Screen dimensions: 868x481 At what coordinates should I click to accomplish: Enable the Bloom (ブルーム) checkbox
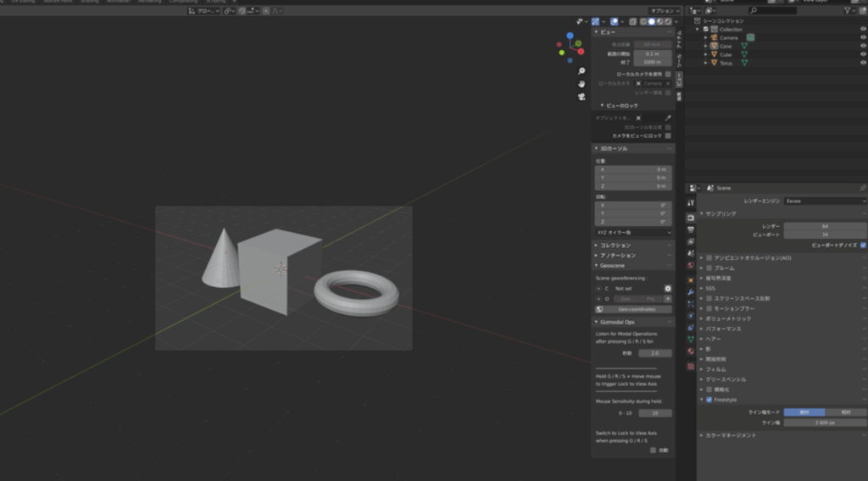[709, 268]
